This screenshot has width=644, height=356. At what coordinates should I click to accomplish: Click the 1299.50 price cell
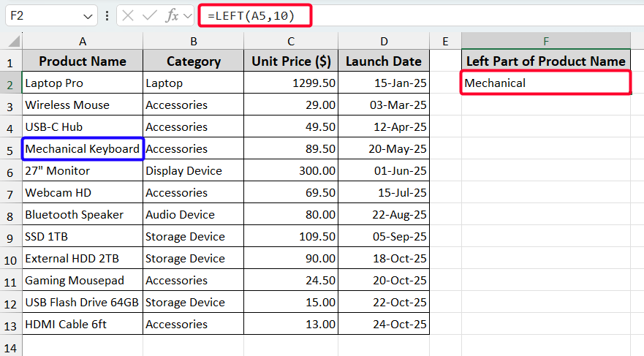[291, 83]
